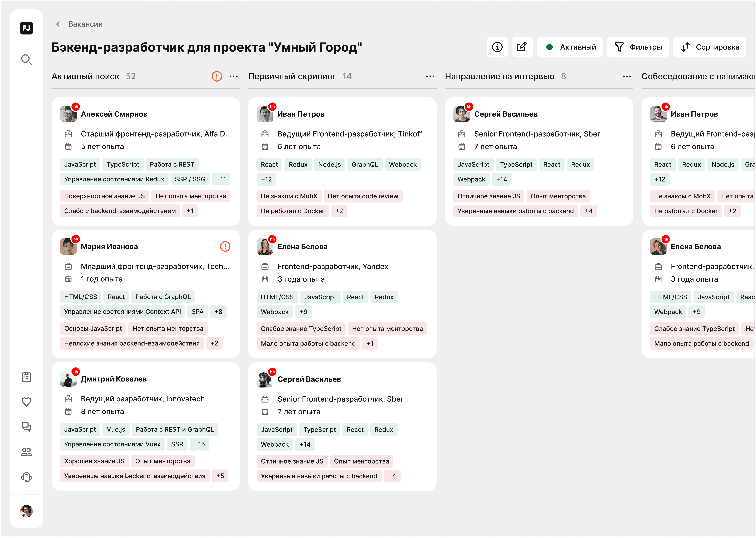Click warning icon on Мария Иванова card
Viewport: 756px width, 538px height.
(x=225, y=246)
